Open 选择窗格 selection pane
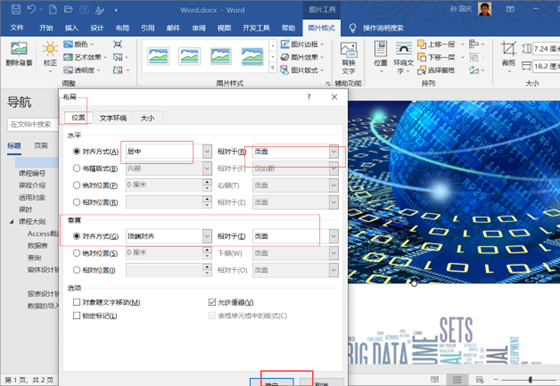 (436, 70)
